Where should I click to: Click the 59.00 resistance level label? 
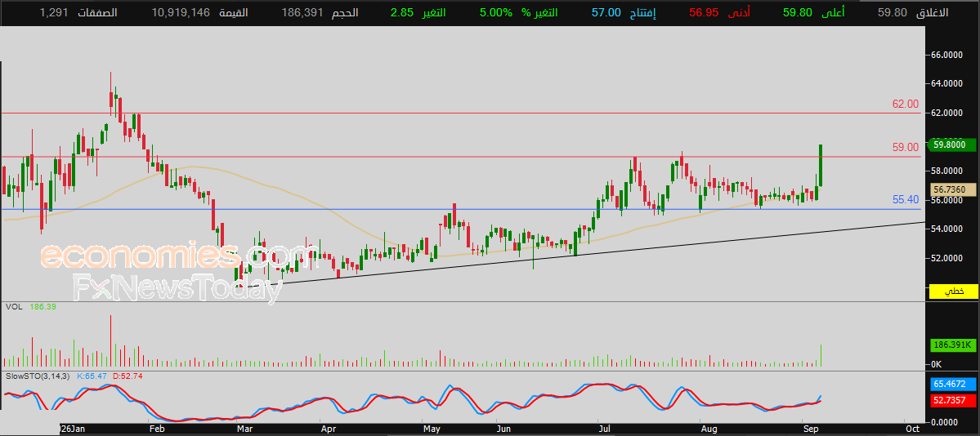pyautogui.click(x=905, y=147)
